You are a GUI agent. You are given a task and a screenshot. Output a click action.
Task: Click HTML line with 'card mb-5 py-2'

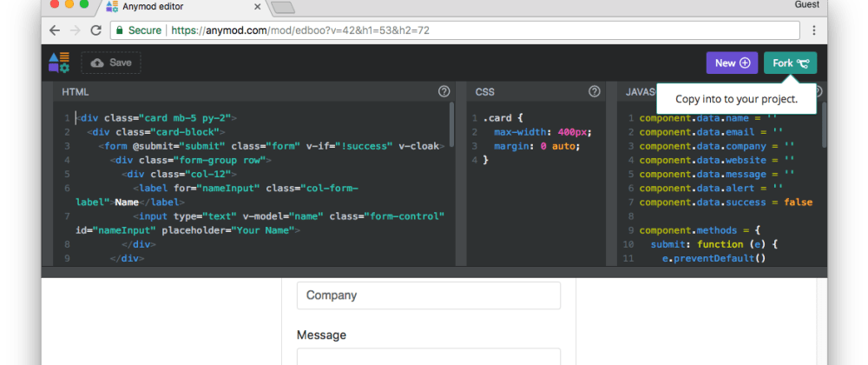tap(156, 118)
